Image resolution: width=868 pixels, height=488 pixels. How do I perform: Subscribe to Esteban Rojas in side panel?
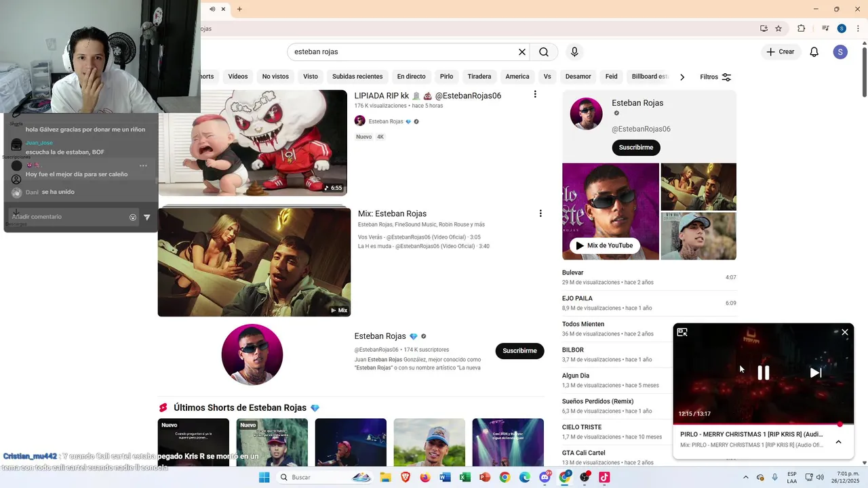tap(636, 148)
